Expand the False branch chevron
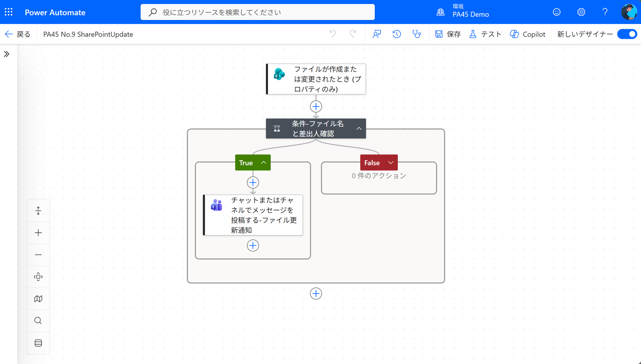The image size is (641, 364). pyautogui.click(x=391, y=163)
